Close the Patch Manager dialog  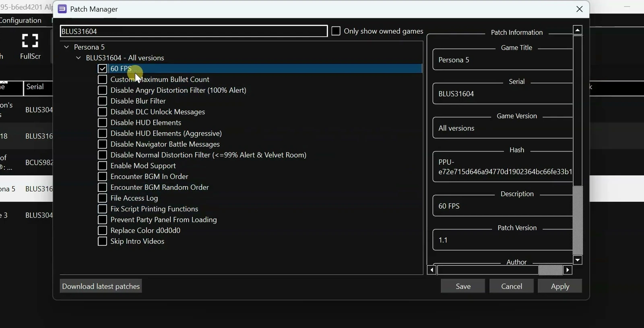[580, 9]
